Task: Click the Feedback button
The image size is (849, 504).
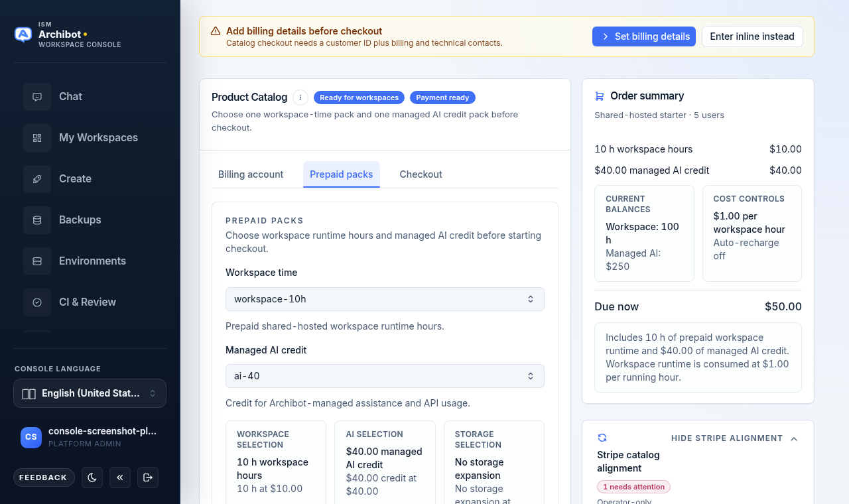Action: [43, 477]
